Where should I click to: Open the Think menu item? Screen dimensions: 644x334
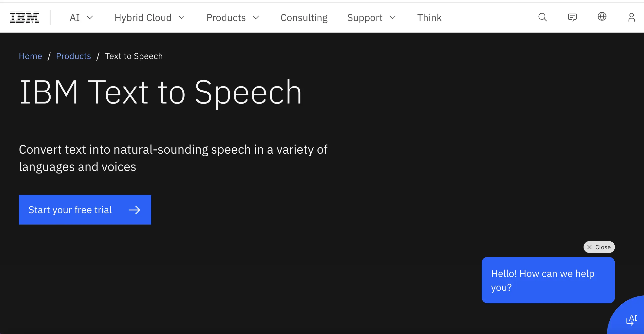click(x=429, y=18)
